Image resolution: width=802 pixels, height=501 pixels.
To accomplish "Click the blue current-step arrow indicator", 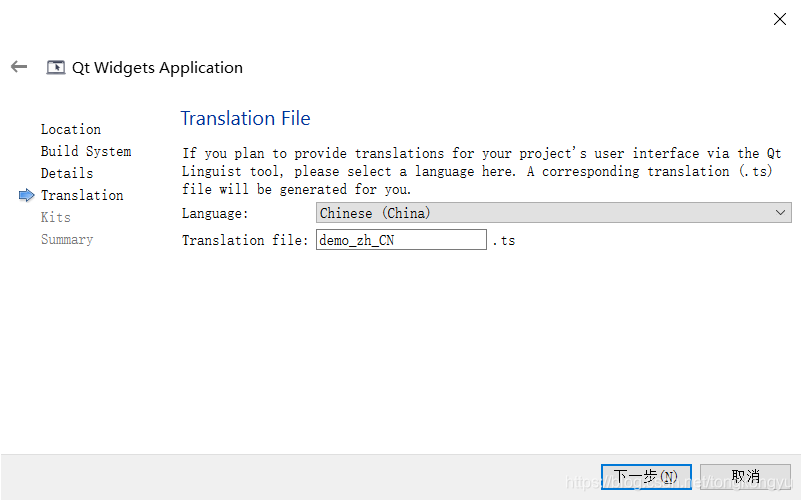I will tap(26, 195).
